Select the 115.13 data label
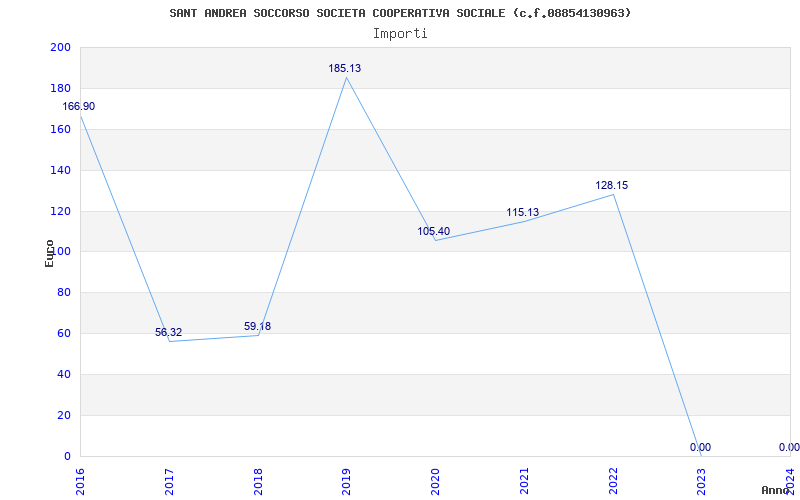The width and height of the screenshot is (800, 500). [x=522, y=213]
